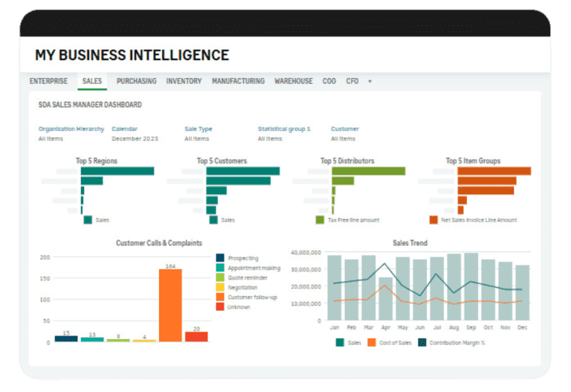Expand the Organization Hierarchy filter
The height and width of the screenshot is (392, 571).
[x=71, y=129]
